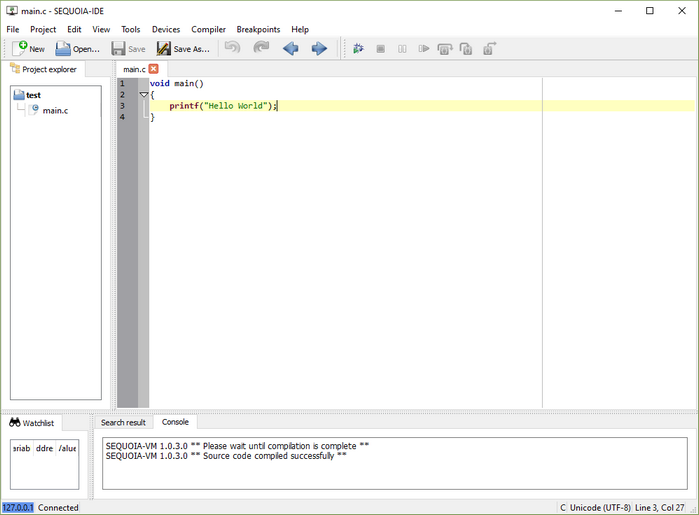Start debugging with the bug icon
Screen dimensions: 699x515
[358, 49]
